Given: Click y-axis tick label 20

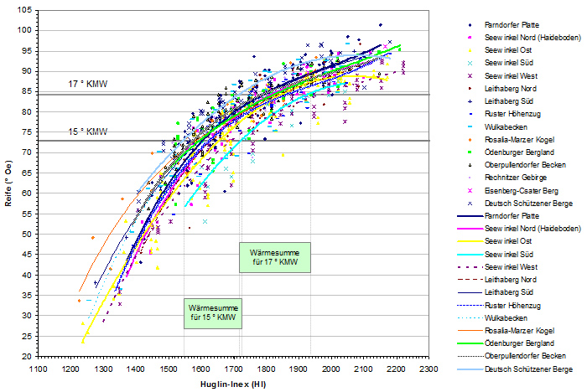Looking at the screenshot, I should coord(28,356).
